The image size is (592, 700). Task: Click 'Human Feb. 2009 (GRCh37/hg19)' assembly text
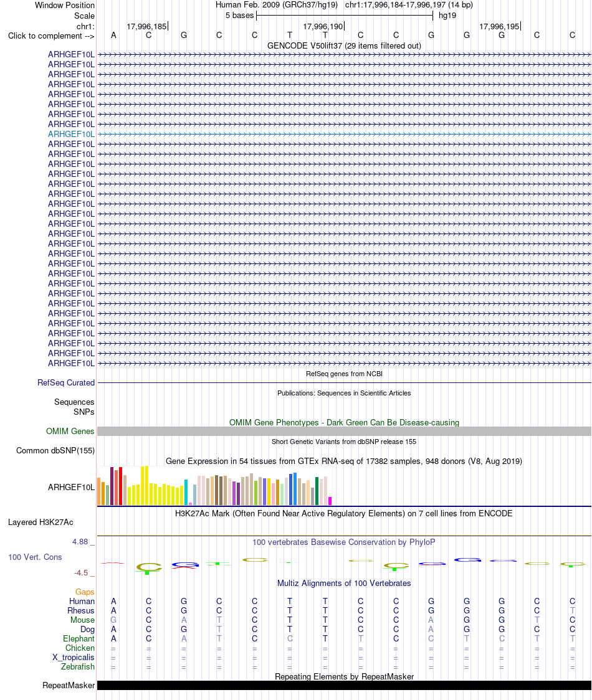(x=277, y=5)
